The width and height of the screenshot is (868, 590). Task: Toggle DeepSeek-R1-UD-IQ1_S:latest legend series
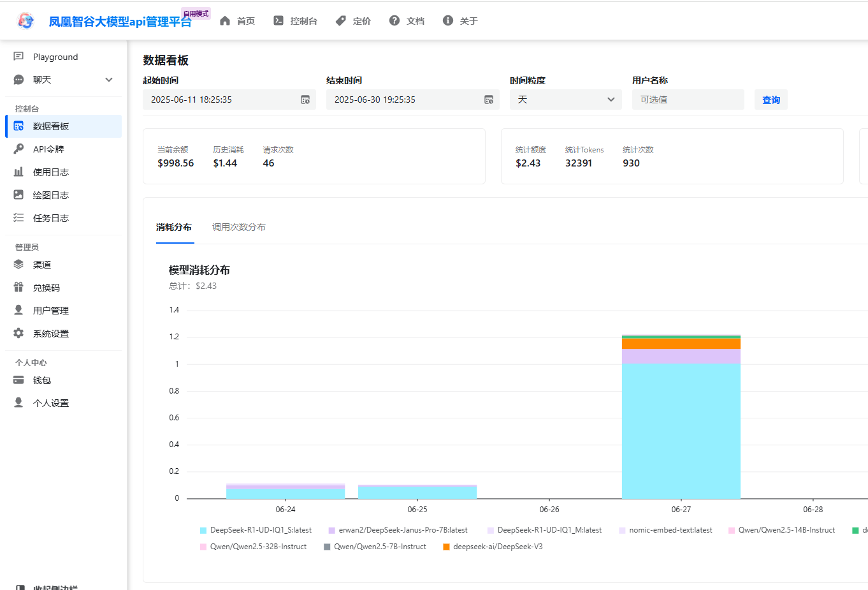[x=256, y=530]
